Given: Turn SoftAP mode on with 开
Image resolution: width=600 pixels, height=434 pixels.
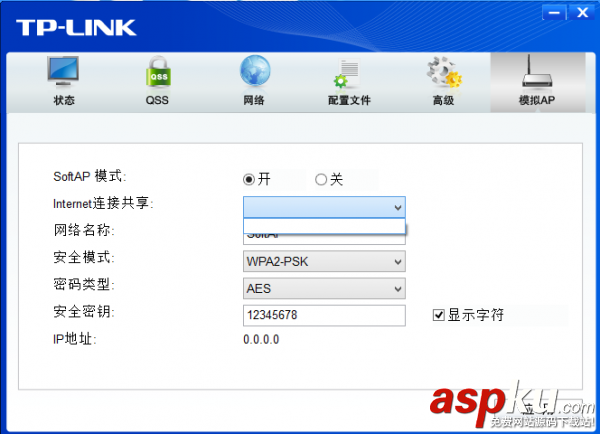Looking at the screenshot, I should click(x=249, y=179).
